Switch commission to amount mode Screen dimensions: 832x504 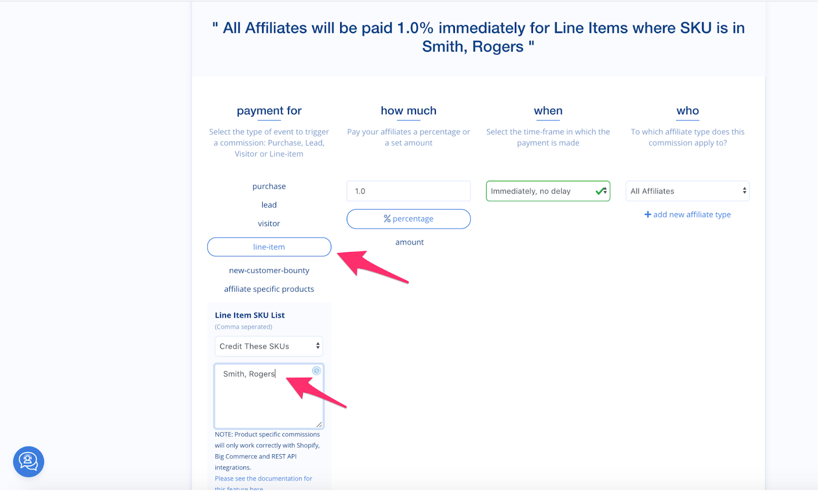409,242
